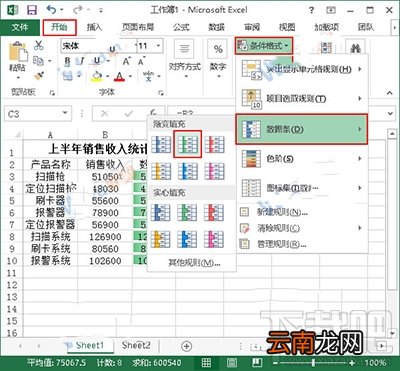Open the font size dropdown 11

point(159,45)
